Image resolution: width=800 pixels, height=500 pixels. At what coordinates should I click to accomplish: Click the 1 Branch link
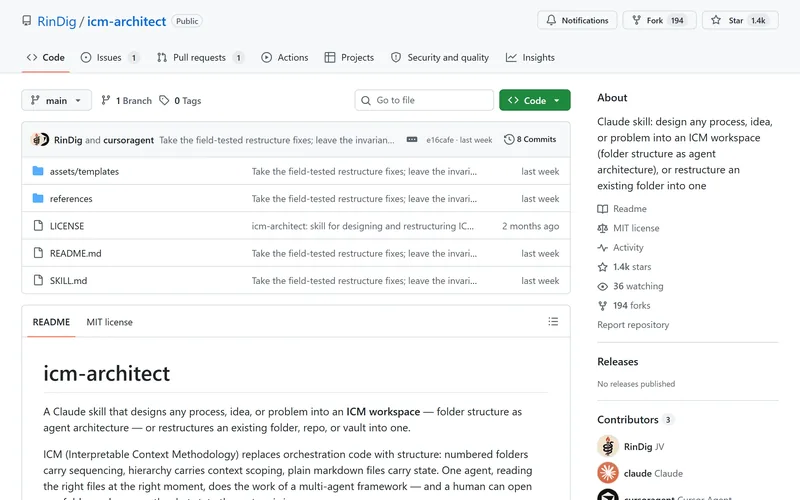(127, 101)
